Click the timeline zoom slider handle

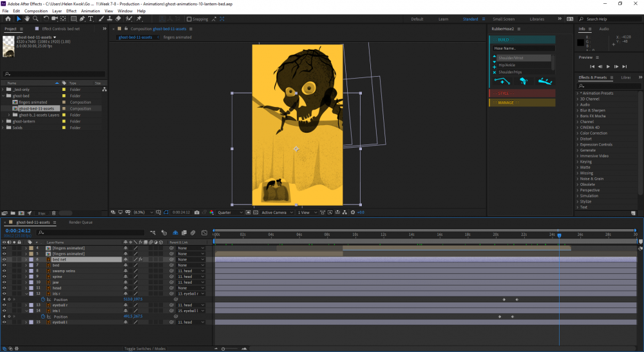point(223,349)
